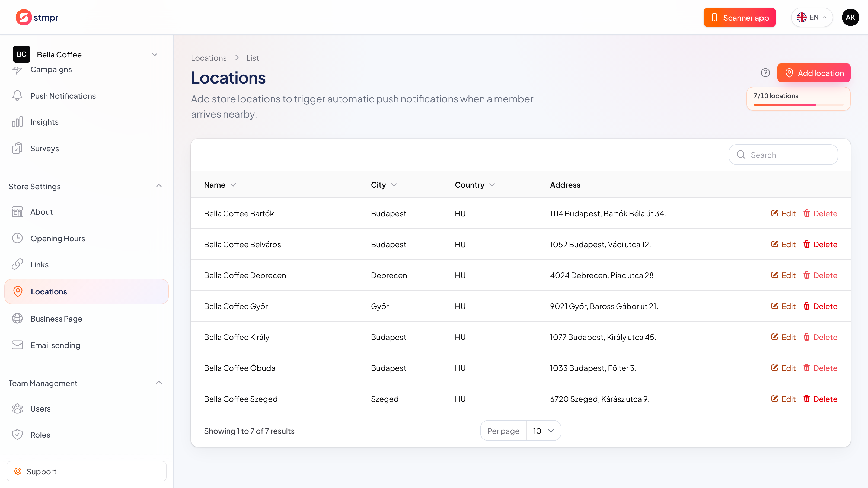This screenshot has height=488, width=868.
Task: Click the Szeged city cell
Action: coord(384,399)
